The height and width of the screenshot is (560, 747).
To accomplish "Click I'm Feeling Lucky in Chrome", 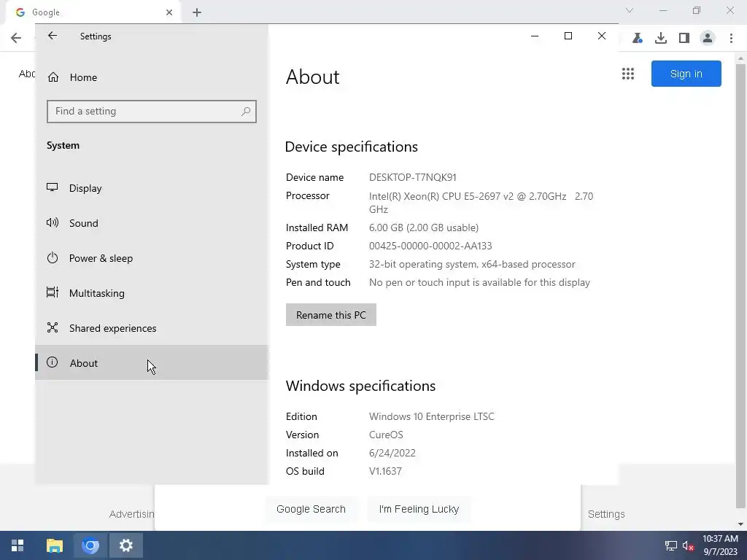I will [419, 509].
